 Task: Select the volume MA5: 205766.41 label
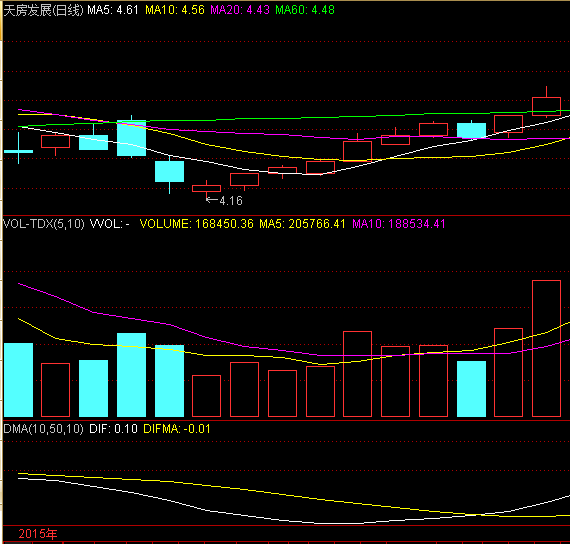[x=302, y=224]
